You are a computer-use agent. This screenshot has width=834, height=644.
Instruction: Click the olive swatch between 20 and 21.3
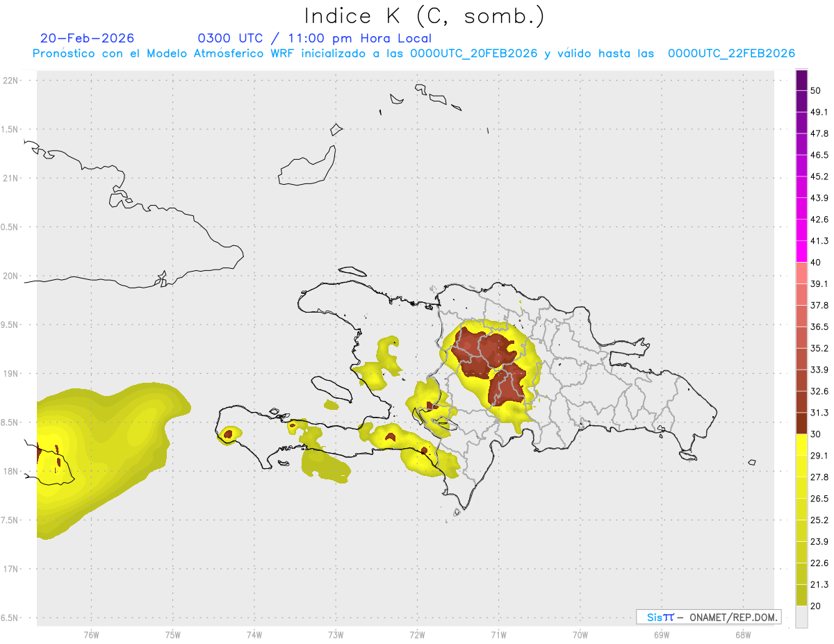(801, 595)
